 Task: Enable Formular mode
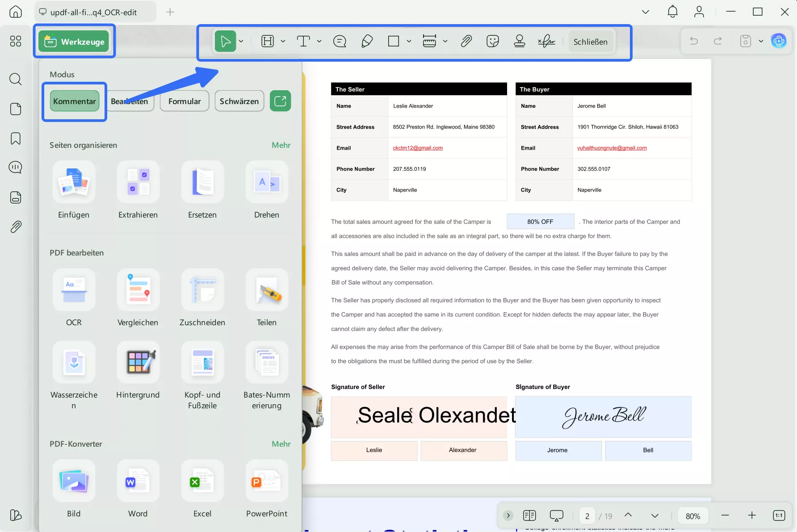pos(184,101)
